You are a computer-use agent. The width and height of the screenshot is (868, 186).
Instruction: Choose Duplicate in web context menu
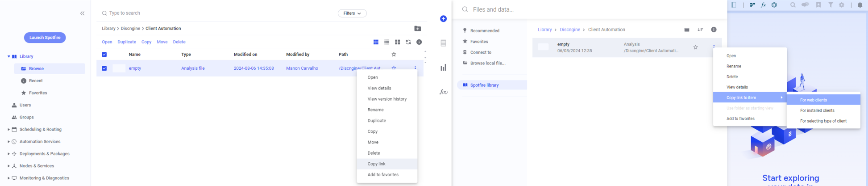click(387, 121)
